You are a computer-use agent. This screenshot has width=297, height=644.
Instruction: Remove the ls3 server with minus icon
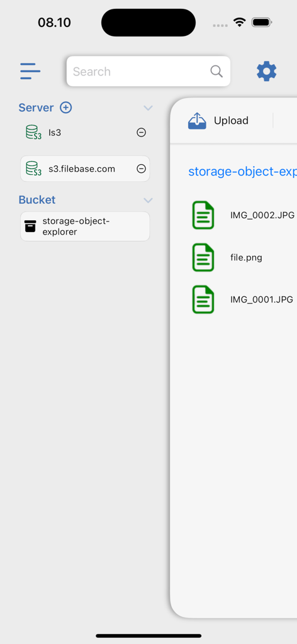click(142, 132)
